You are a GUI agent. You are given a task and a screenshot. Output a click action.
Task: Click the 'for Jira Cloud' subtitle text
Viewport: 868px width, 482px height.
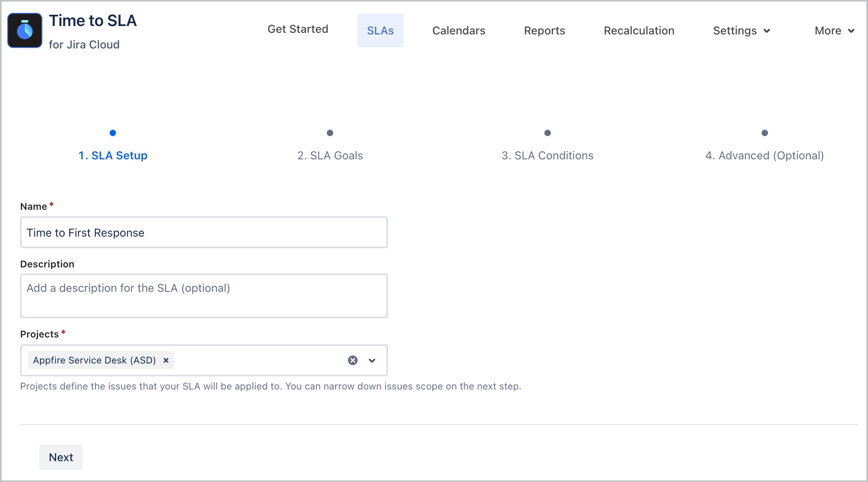[x=84, y=44]
